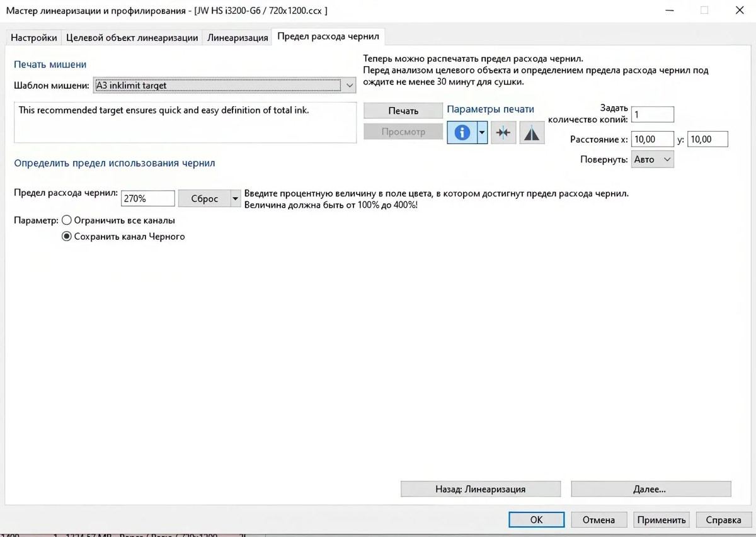Click the Применить button
Screen dimensions: 756x537
tap(661, 519)
